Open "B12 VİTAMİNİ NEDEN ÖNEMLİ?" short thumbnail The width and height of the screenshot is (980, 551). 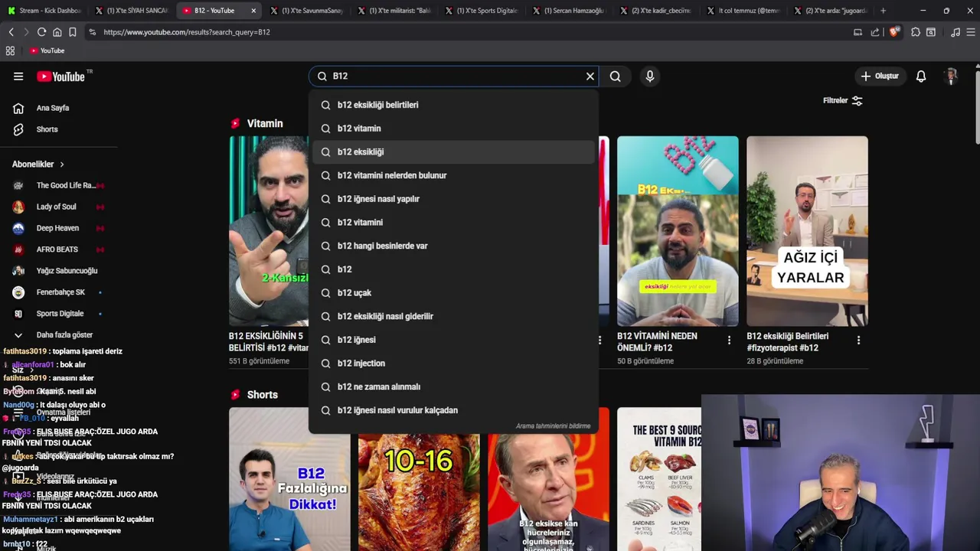point(678,231)
